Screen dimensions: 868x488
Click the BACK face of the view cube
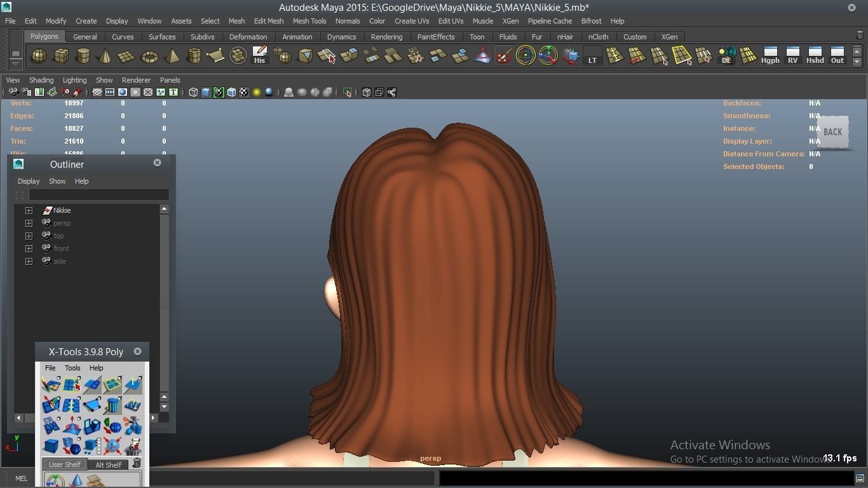832,132
